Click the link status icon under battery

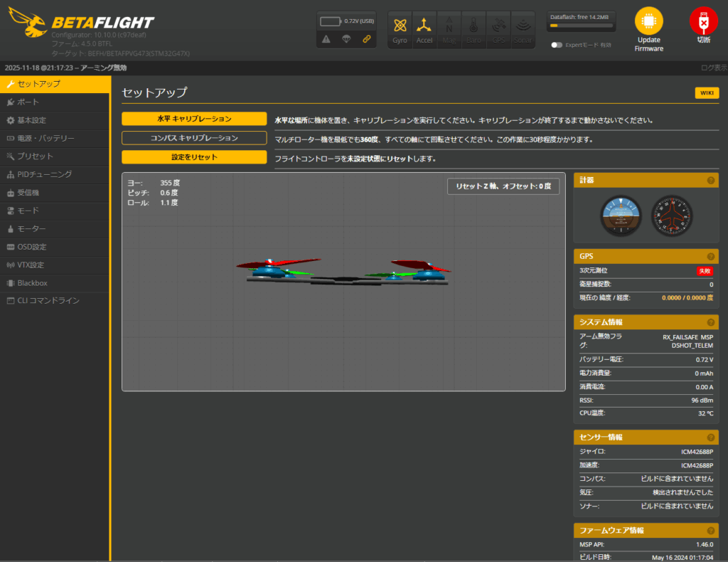[366, 39]
